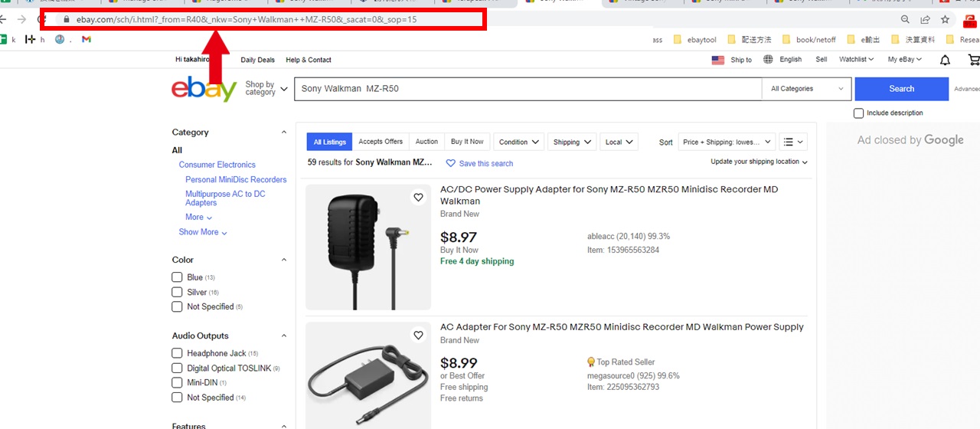Bookmark this page with star icon

pyautogui.click(x=946, y=20)
